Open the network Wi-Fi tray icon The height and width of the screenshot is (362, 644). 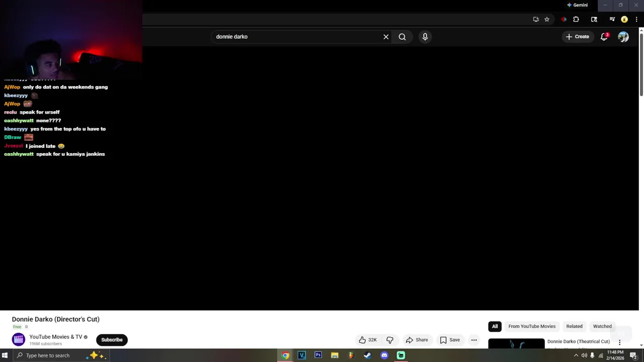coord(601,355)
